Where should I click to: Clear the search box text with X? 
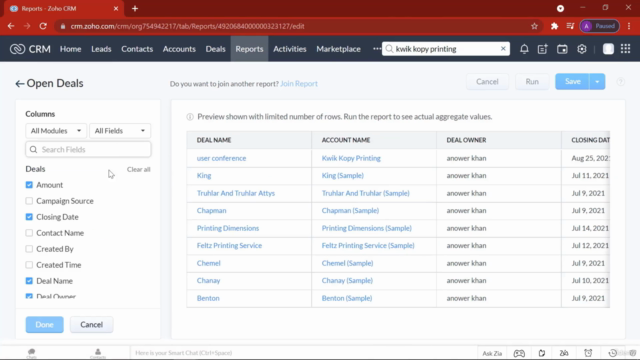[503, 49]
